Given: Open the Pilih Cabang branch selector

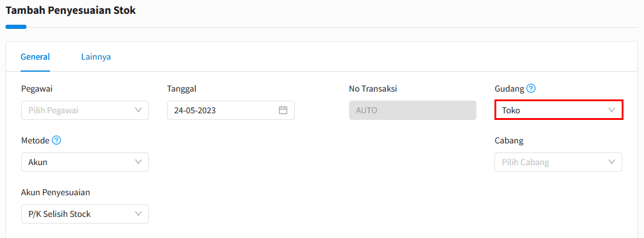Looking at the screenshot, I should pos(558,162).
